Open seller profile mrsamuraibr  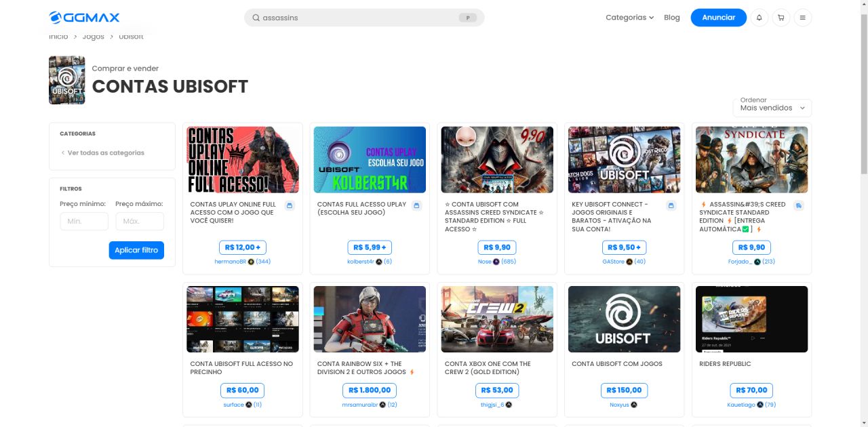pos(359,405)
